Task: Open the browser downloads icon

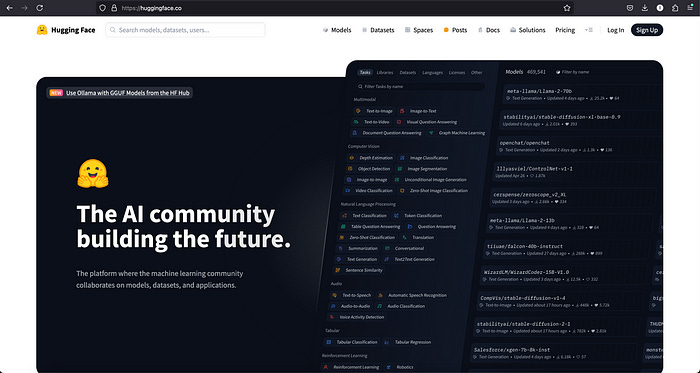Action: pos(645,8)
